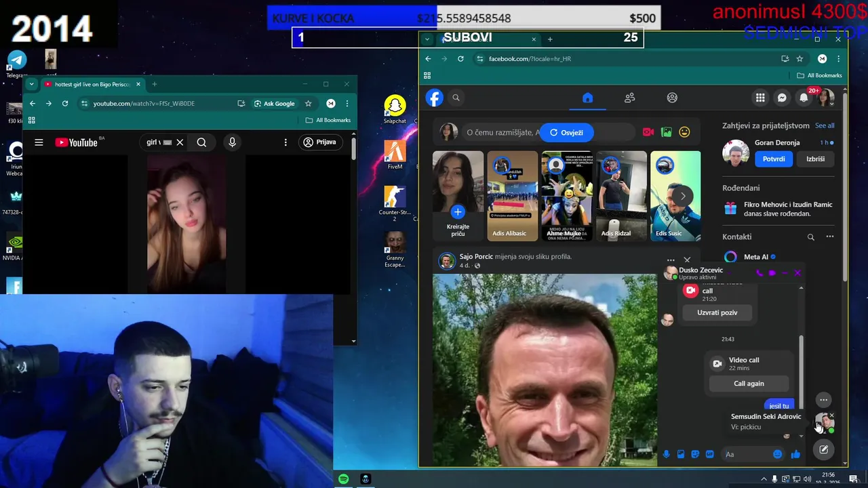Choose a sticker in the chat
The width and height of the screenshot is (868, 488).
tap(695, 454)
